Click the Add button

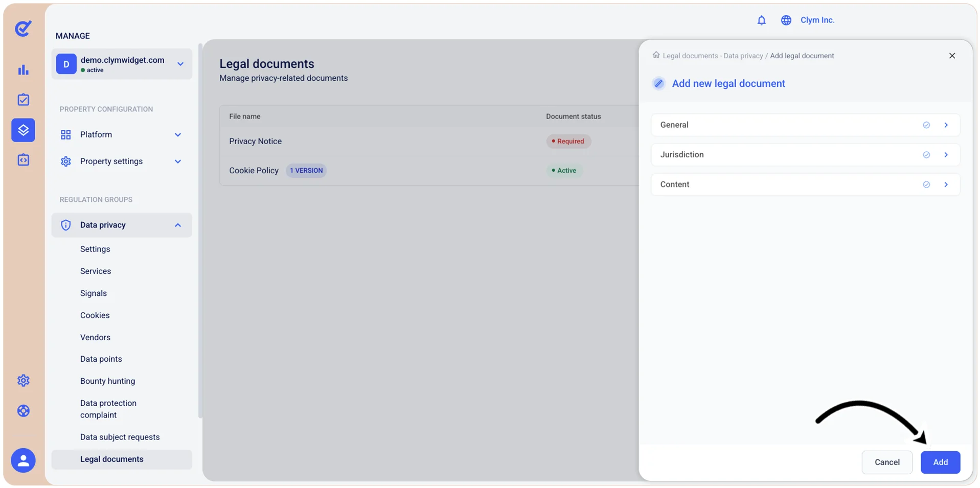(x=940, y=462)
